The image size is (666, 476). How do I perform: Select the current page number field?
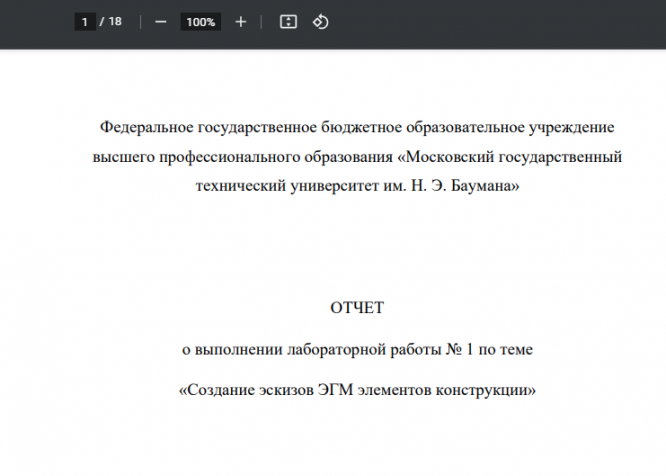coord(85,22)
